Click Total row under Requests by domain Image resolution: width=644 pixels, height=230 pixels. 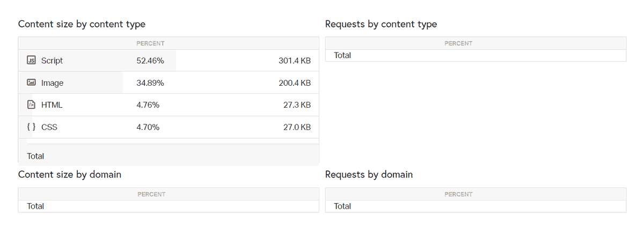[475, 206]
